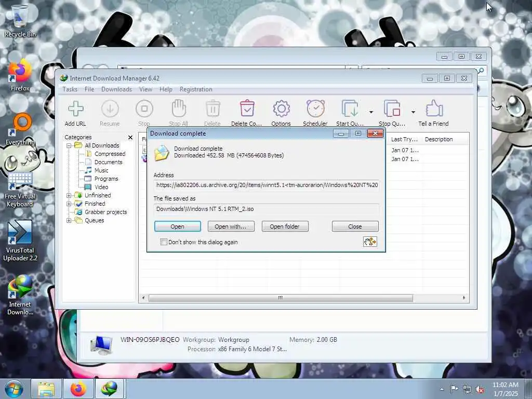Click the network tray icon
Image resolution: width=532 pixels, height=399 pixels.
coord(467,389)
